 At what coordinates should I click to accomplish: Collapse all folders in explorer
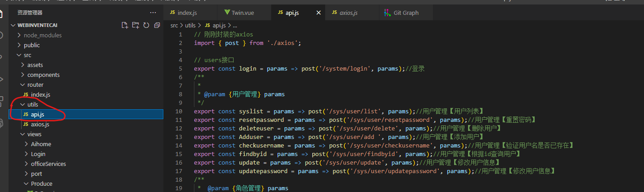[157, 25]
